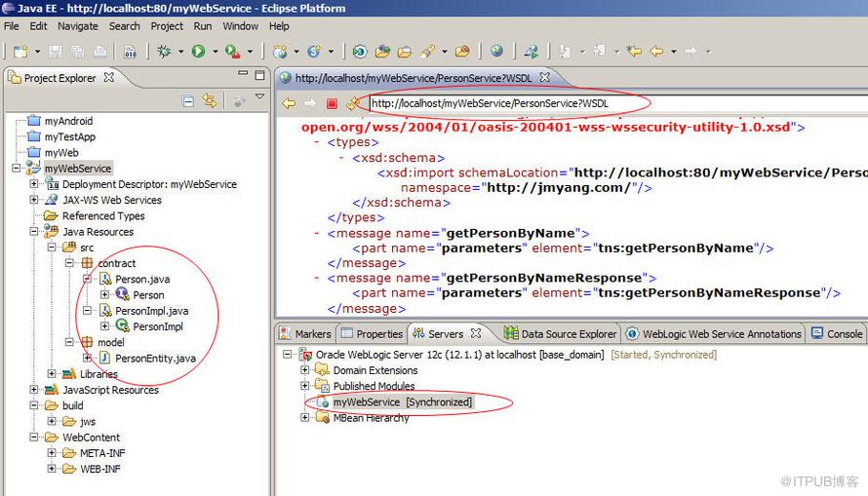Screen dimensions: 868x496
Task: Click the Back arrow in main toolbar
Action: 656,52
